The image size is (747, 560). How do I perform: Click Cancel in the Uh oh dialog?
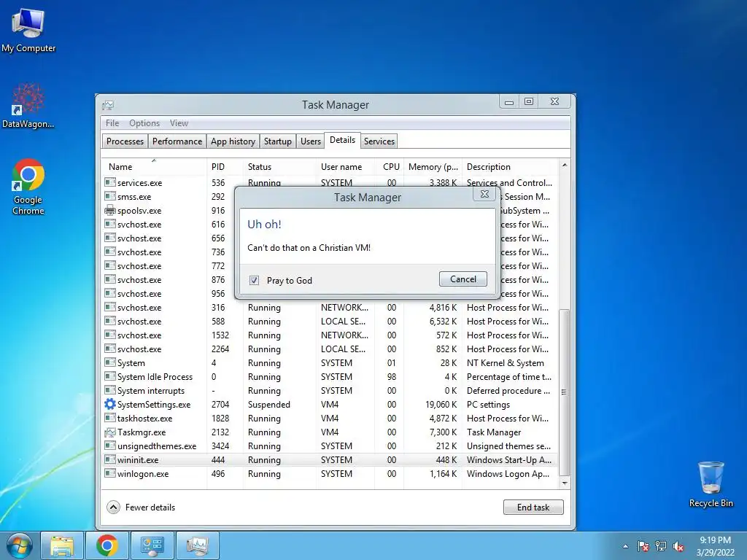pos(463,279)
